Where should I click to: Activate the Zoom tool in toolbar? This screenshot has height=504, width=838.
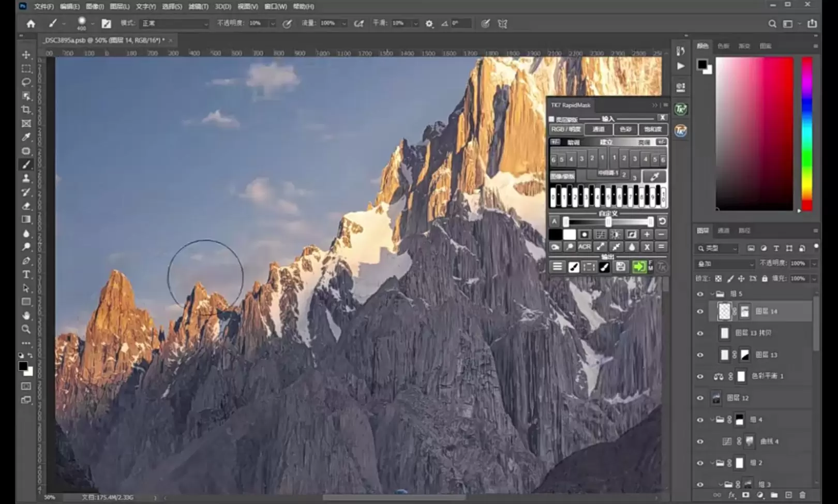(26, 329)
